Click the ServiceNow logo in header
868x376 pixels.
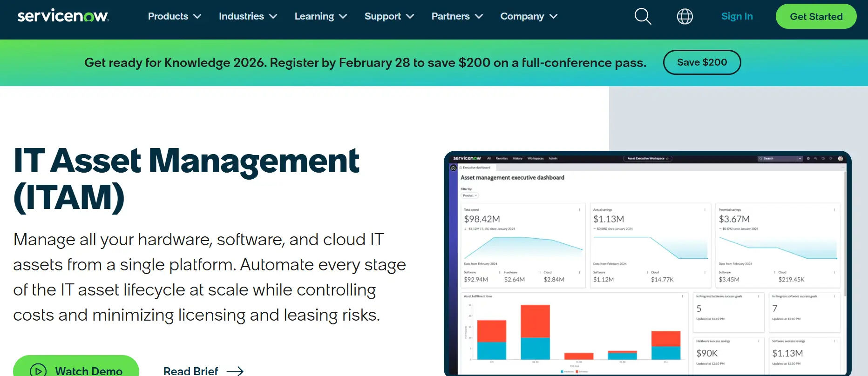coord(63,16)
